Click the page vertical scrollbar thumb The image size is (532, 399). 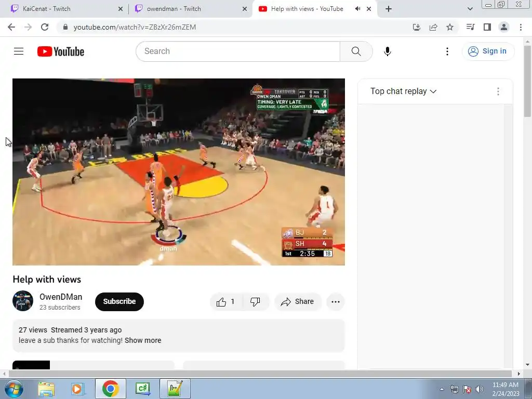[x=527, y=81]
